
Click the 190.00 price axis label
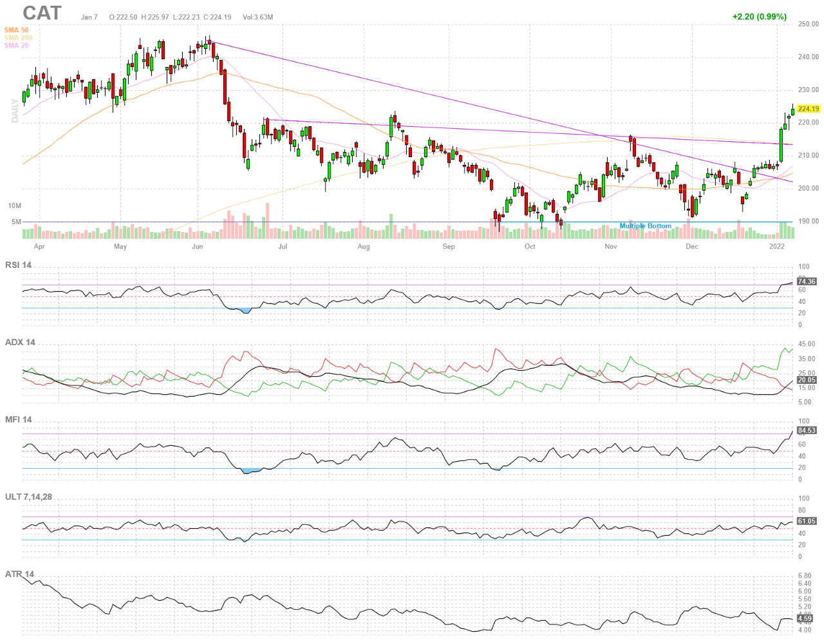pyautogui.click(x=809, y=222)
